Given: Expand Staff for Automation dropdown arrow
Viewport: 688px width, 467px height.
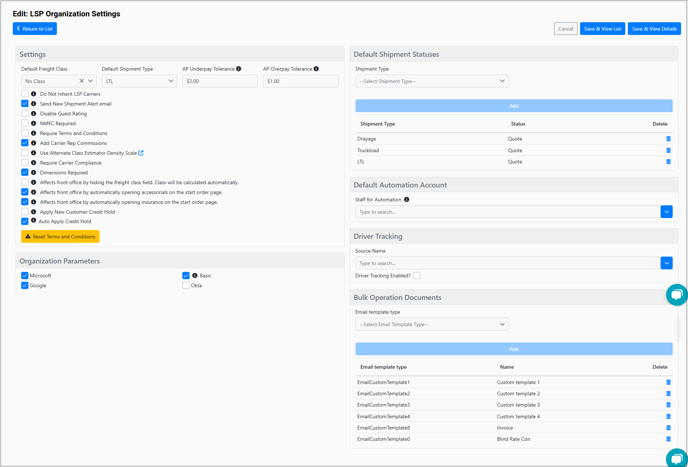Looking at the screenshot, I should [x=666, y=212].
